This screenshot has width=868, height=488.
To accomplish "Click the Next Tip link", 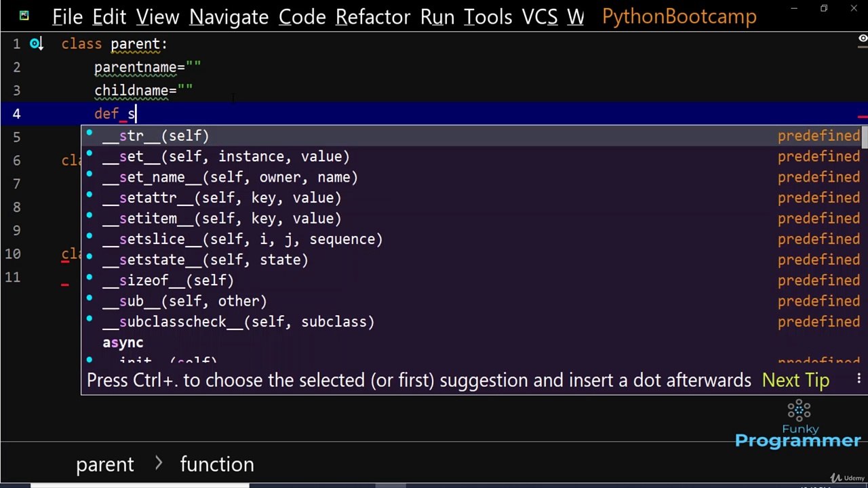I will tap(795, 380).
